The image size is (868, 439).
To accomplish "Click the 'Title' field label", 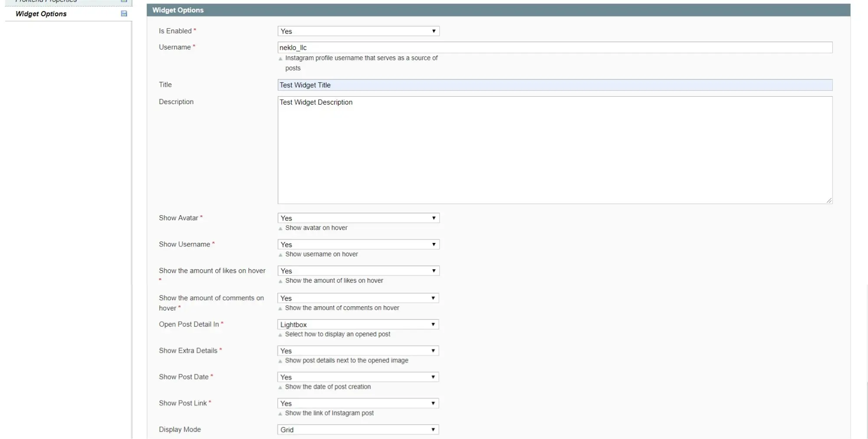I will click(x=165, y=85).
